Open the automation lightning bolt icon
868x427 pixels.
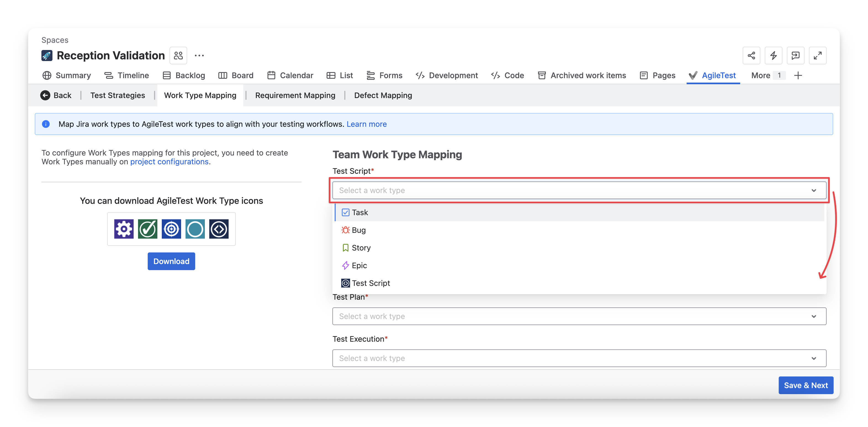pos(773,55)
